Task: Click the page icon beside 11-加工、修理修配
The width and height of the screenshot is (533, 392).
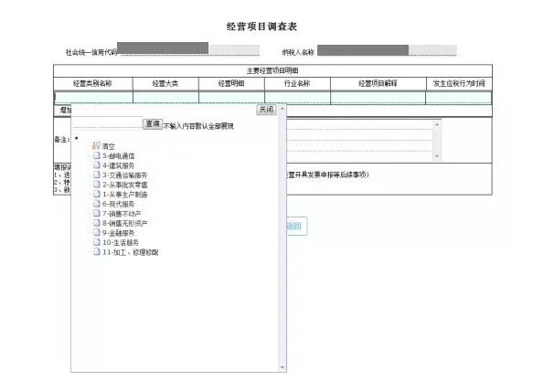Action: [97, 251]
